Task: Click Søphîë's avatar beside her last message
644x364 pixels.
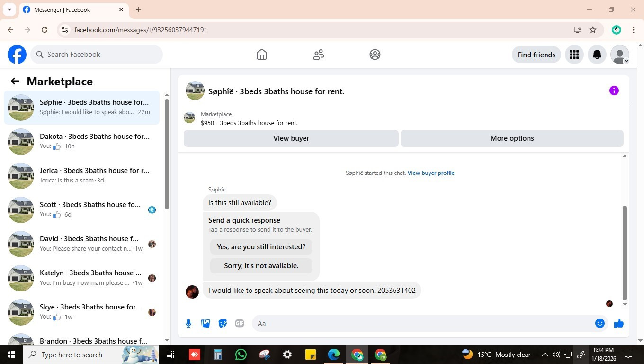Action: [192, 291]
